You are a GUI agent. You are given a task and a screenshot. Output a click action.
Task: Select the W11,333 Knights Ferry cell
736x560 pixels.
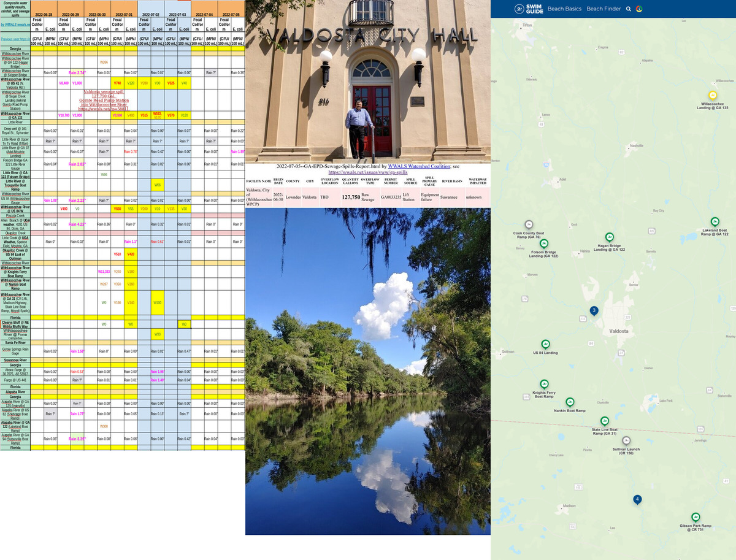(x=104, y=271)
